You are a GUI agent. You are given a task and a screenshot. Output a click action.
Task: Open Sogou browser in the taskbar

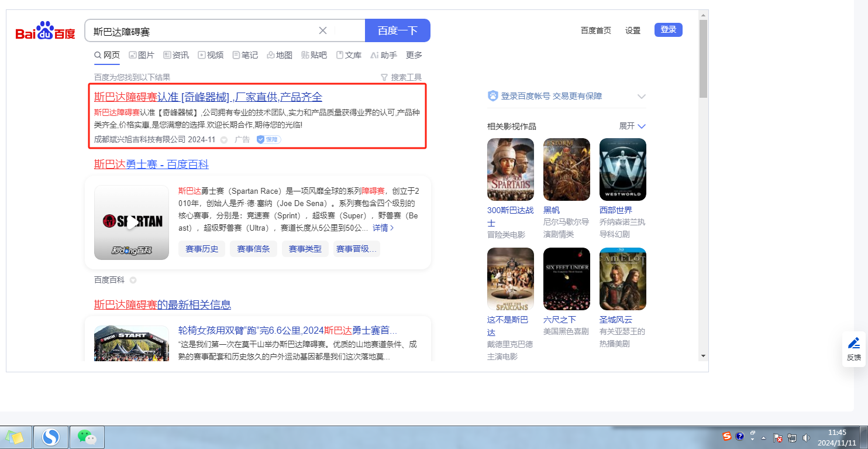coord(51,437)
